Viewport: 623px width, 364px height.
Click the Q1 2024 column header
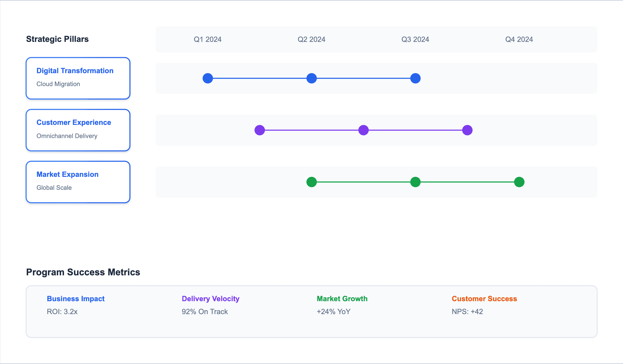208,39
